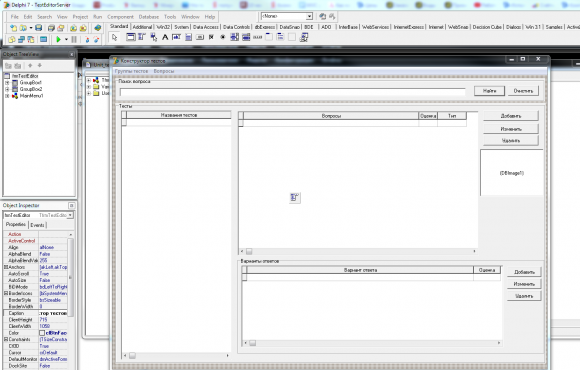The height and width of the screenshot is (370, 580).
Task: Select the arrow pointer tool in palette
Action: [114, 37]
